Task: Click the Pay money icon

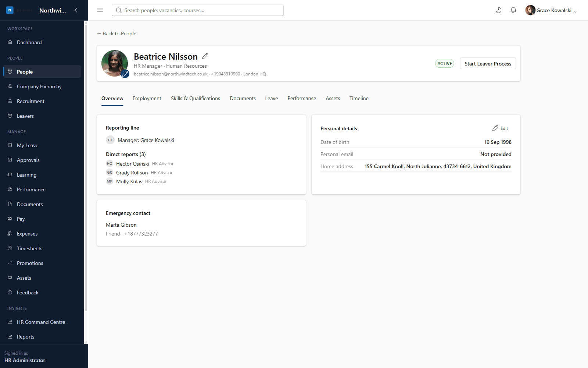Action: point(10,219)
